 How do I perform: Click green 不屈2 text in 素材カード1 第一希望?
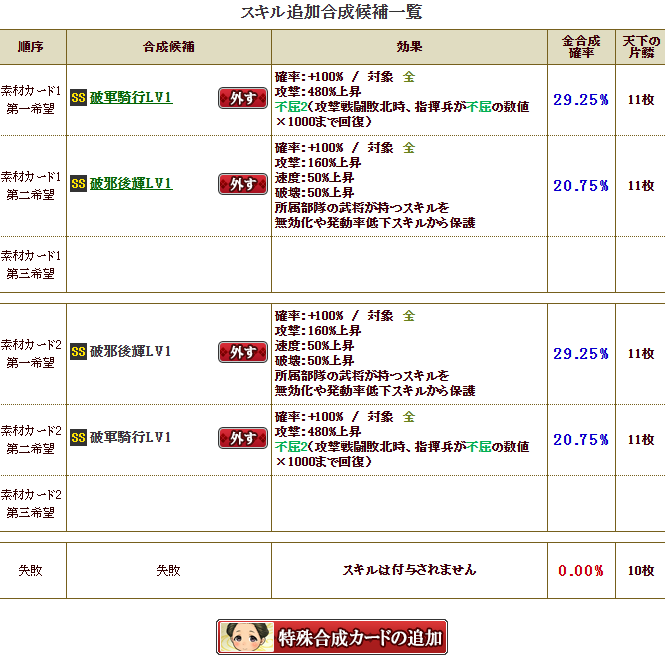point(291,106)
